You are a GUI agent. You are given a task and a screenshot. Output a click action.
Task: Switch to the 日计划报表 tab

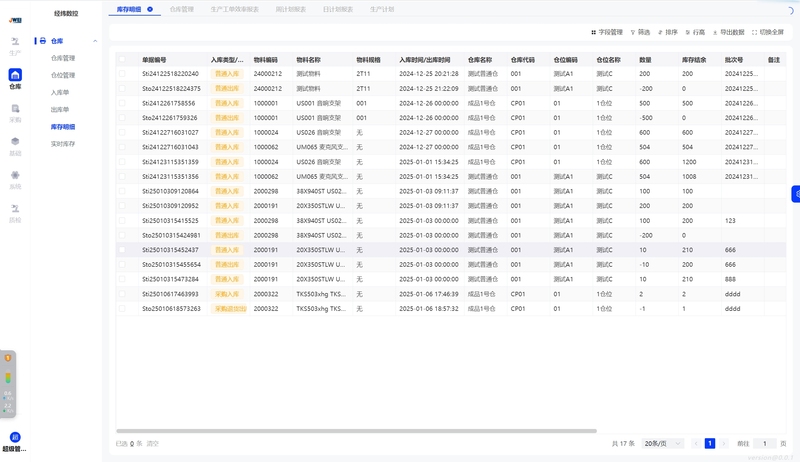pos(338,9)
